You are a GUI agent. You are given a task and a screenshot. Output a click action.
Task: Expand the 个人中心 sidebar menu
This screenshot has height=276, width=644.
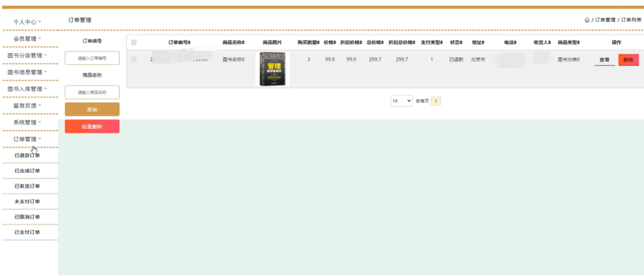(28, 22)
